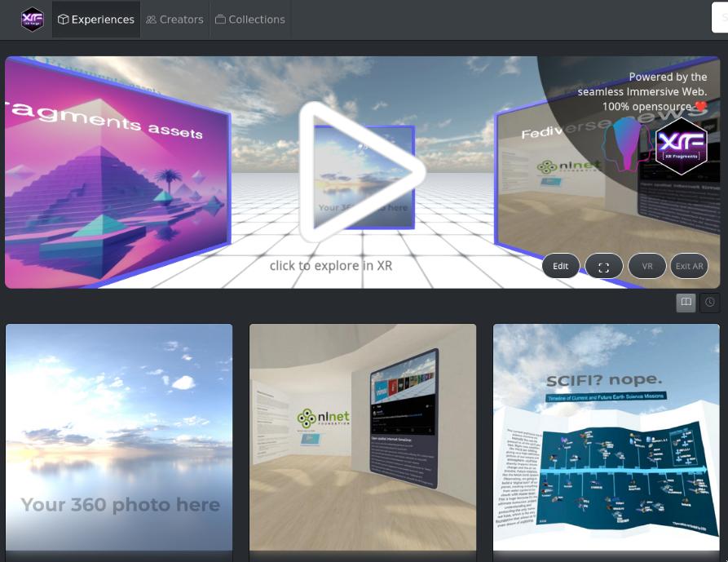Click the red heart icon after opensource
This screenshot has width=728, height=562.
[700, 107]
